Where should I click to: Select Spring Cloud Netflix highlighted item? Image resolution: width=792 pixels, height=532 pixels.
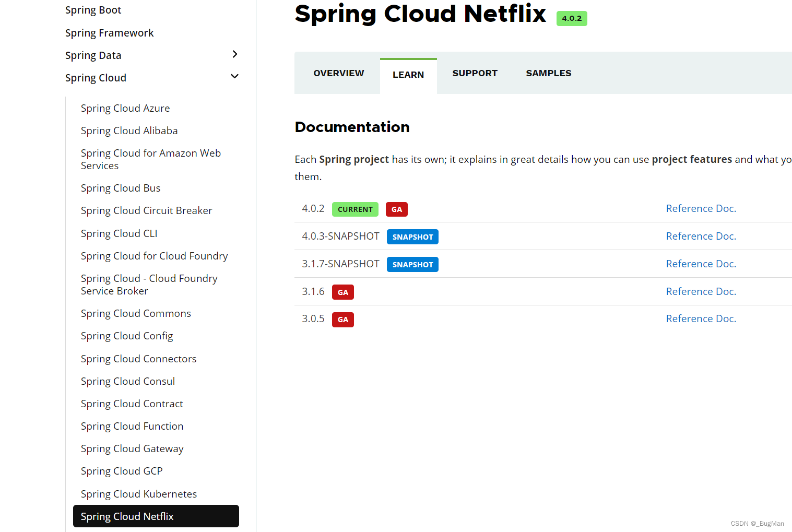pyautogui.click(x=156, y=516)
